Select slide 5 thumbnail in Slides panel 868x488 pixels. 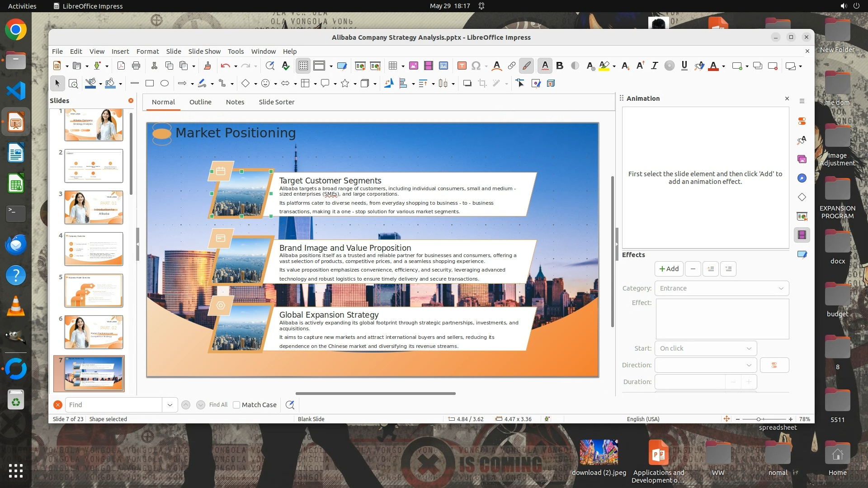pyautogui.click(x=94, y=291)
